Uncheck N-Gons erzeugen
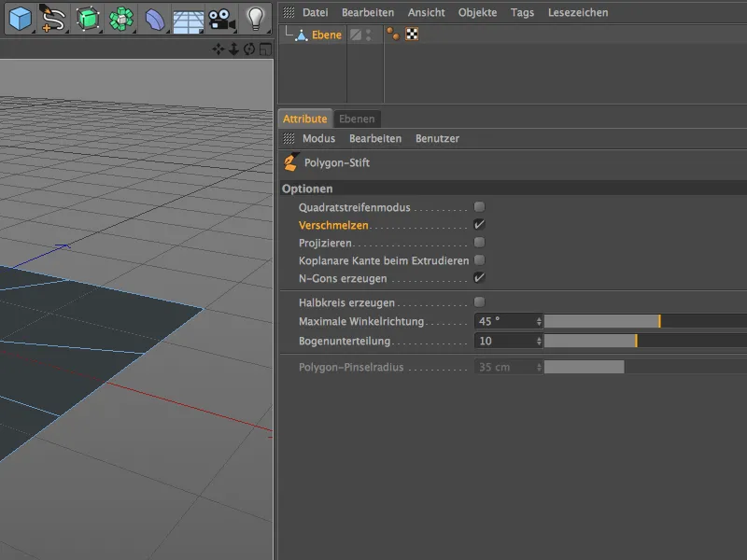Image resolution: width=747 pixels, height=560 pixels. pyautogui.click(x=479, y=277)
